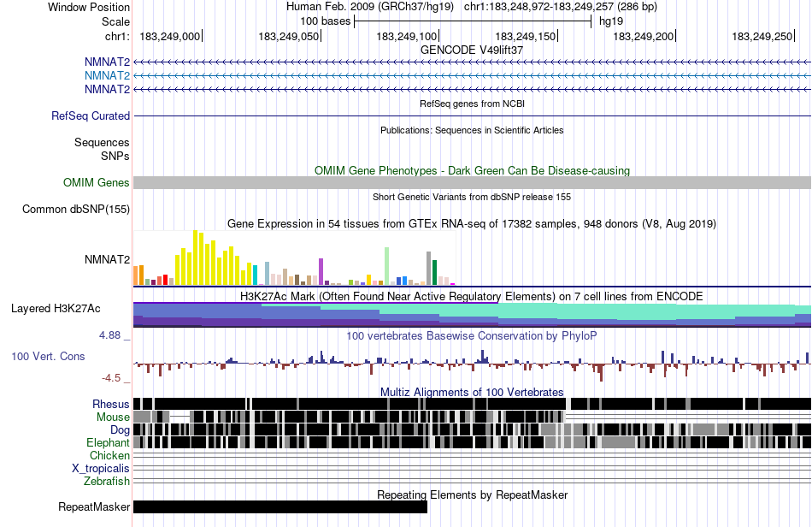The width and height of the screenshot is (812, 527).
Task: Click Short Genetic Variants from dbSNP title
Action: [472, 197]
